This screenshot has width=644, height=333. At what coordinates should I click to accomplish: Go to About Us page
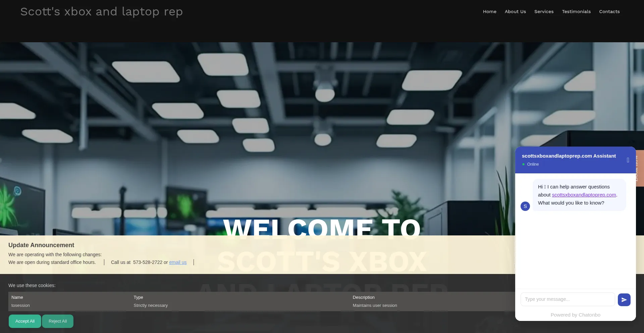coord(515,12)
